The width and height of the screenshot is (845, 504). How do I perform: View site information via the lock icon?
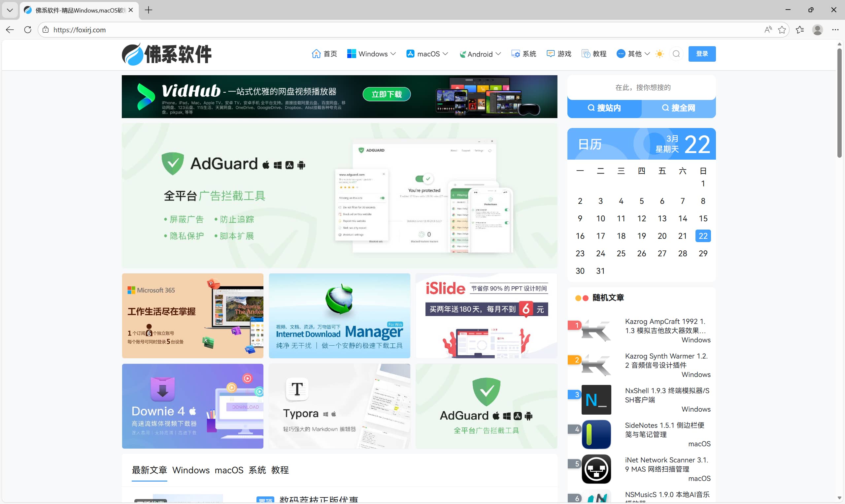(x=46, y=30)
